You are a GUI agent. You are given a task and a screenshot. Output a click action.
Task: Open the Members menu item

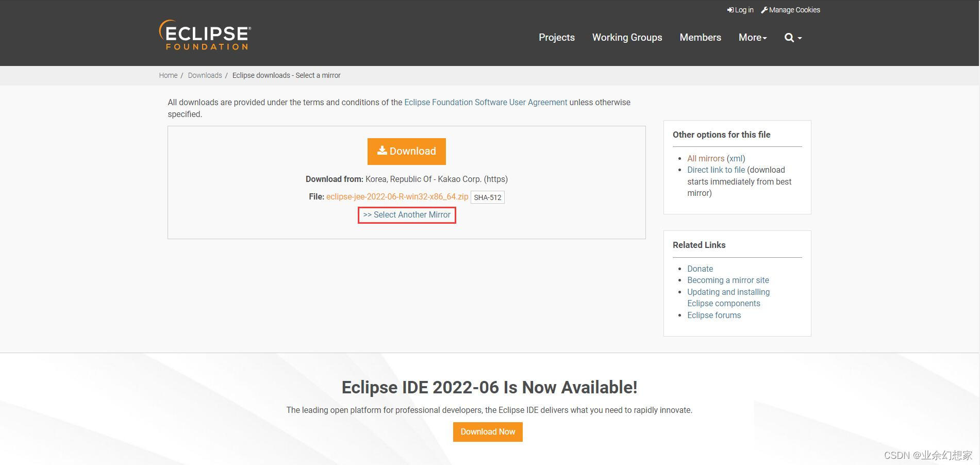(700, 37)
